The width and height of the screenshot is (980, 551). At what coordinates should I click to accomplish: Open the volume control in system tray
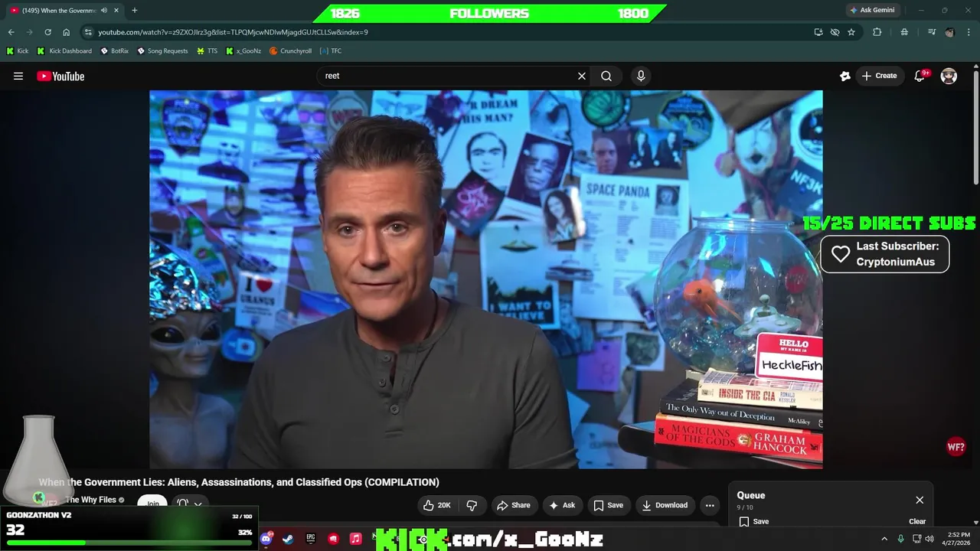coord(929,539)
